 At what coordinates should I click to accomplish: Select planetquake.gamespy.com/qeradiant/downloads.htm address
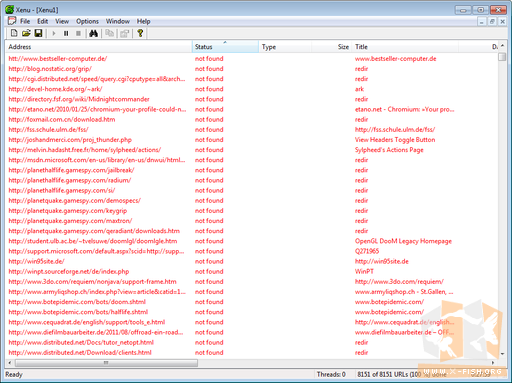[94, 231]
